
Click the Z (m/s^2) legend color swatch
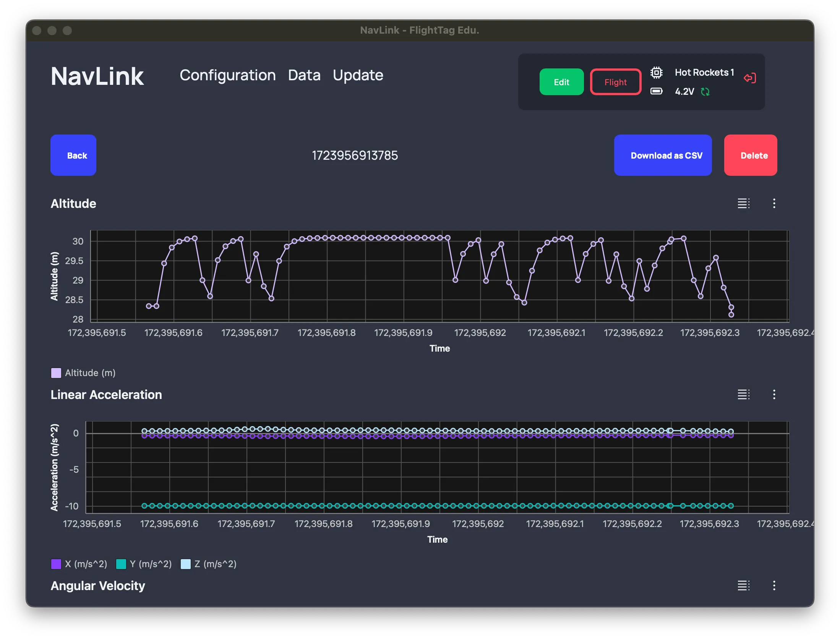[x=186, y=564]
